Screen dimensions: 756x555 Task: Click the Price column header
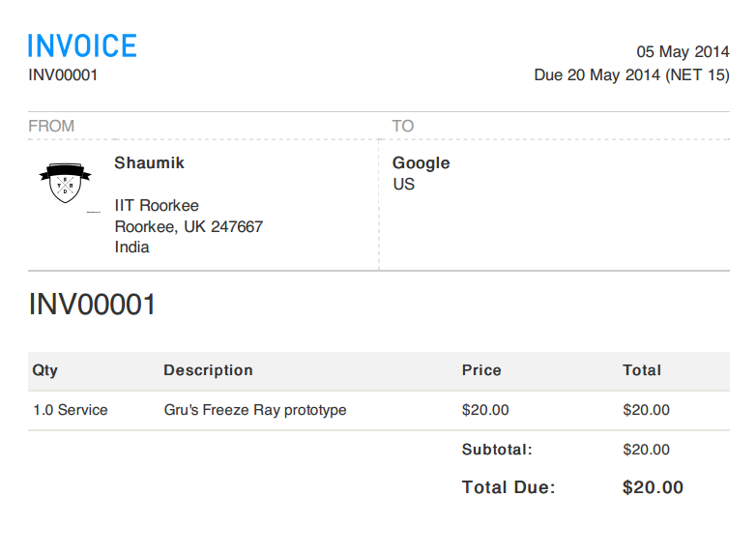(x=481, y=370)
